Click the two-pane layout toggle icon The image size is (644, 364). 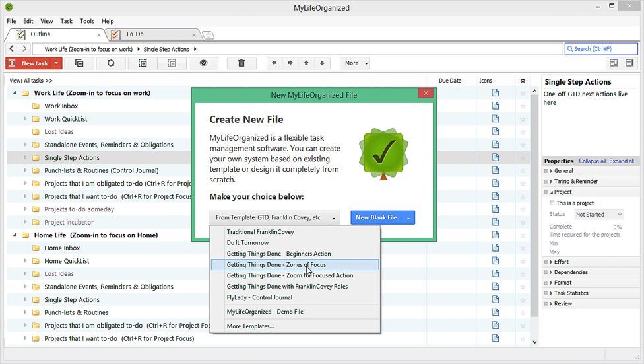[x=614, y=63]
